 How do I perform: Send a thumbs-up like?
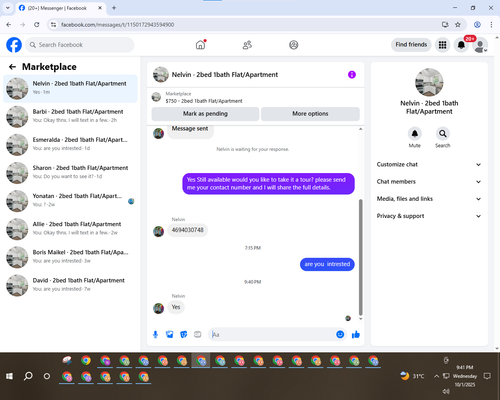(356, 334)
